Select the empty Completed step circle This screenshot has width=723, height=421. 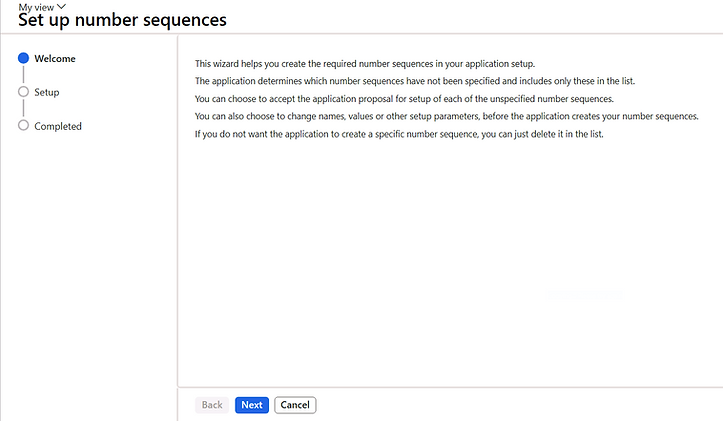(x=23, y=126)
